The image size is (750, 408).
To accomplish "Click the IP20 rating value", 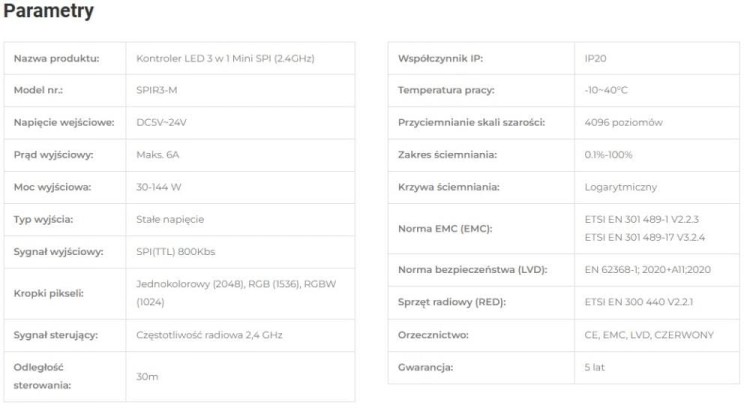I will (595, 58).
